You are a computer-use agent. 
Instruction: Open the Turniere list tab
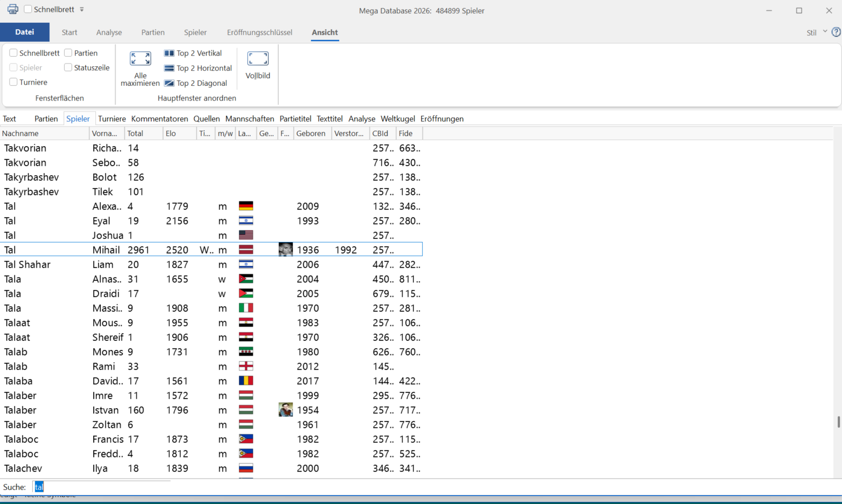112,119
